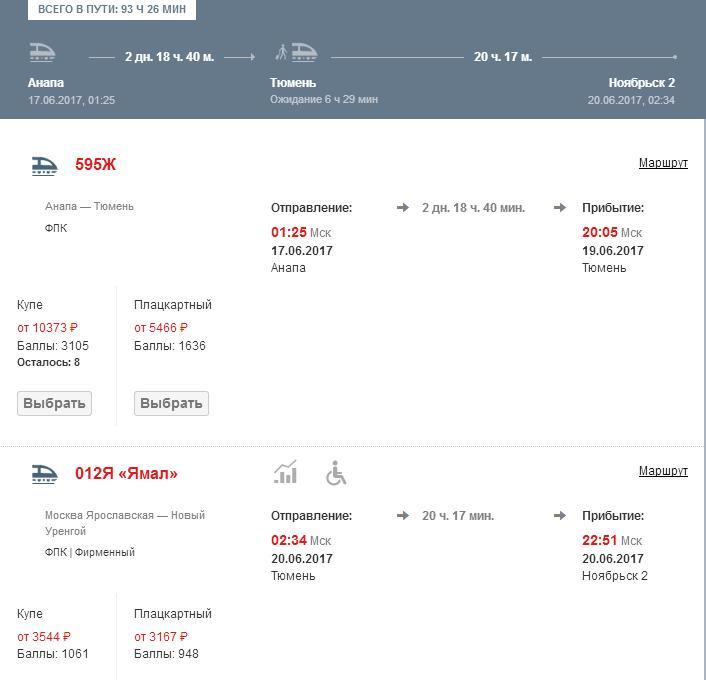Click departure time 01:25 for Анапа

(287, 233)
